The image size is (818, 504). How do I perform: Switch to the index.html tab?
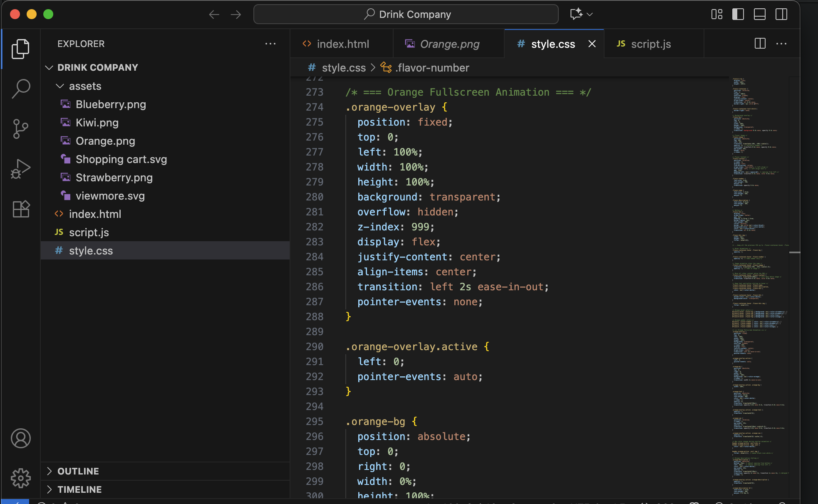tap(342, 44)
